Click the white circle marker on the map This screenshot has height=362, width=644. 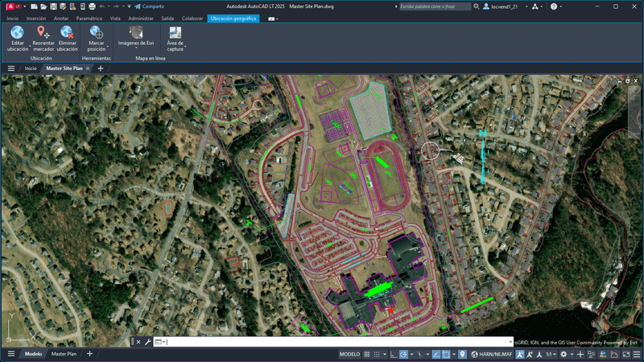click(x=430, y=150)
